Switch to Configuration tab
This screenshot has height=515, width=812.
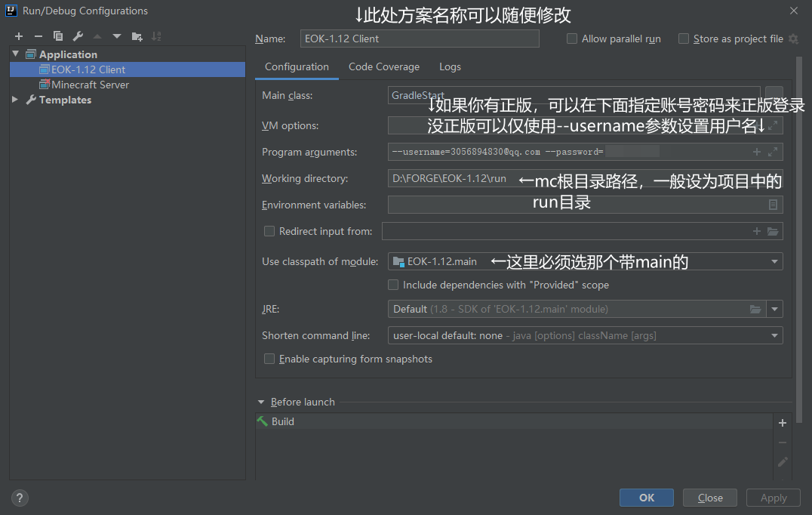coord(297,67)
